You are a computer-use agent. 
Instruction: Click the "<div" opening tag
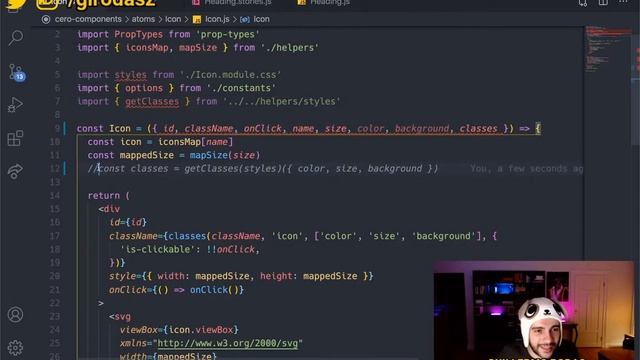tap(109, 209)
